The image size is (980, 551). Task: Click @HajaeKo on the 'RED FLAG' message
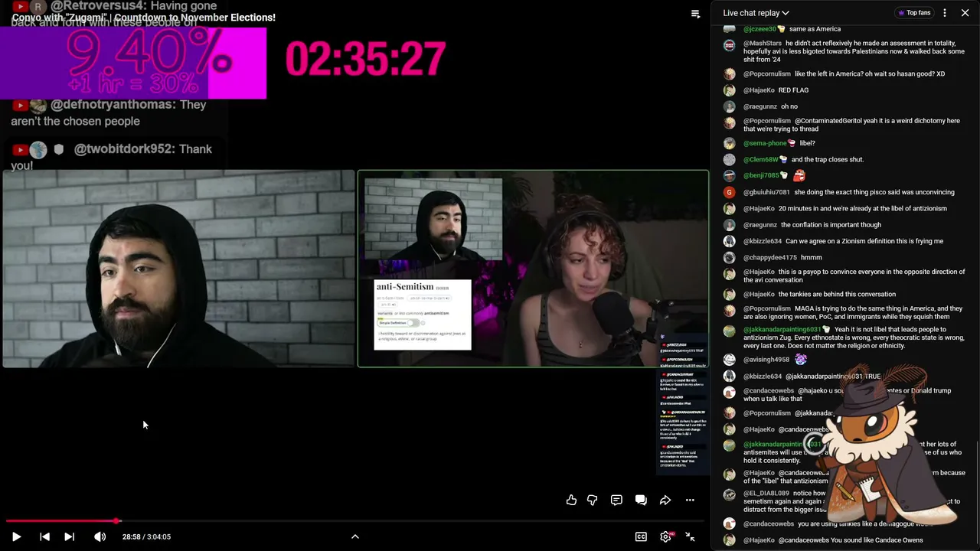759,90
